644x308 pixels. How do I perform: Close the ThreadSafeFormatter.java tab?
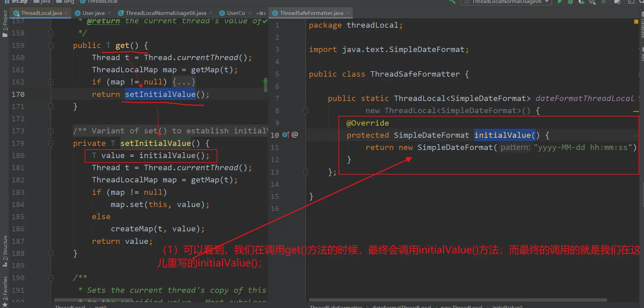click(x=348, y=13)
